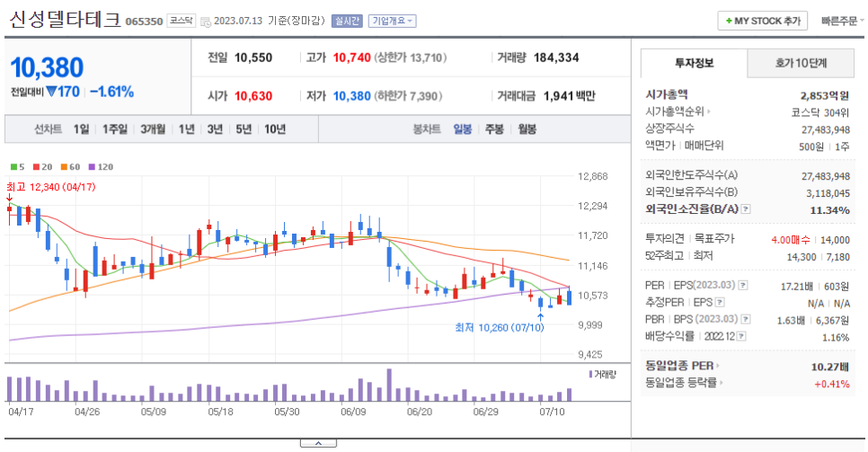Select 1년 line chart period
Image resolution: width=868 pixels, height=452 pixels.
click(x=187, y=129)
